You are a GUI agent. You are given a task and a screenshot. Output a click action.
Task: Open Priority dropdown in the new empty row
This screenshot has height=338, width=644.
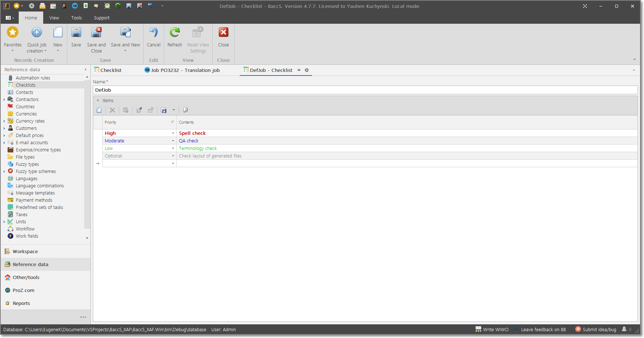173,164
